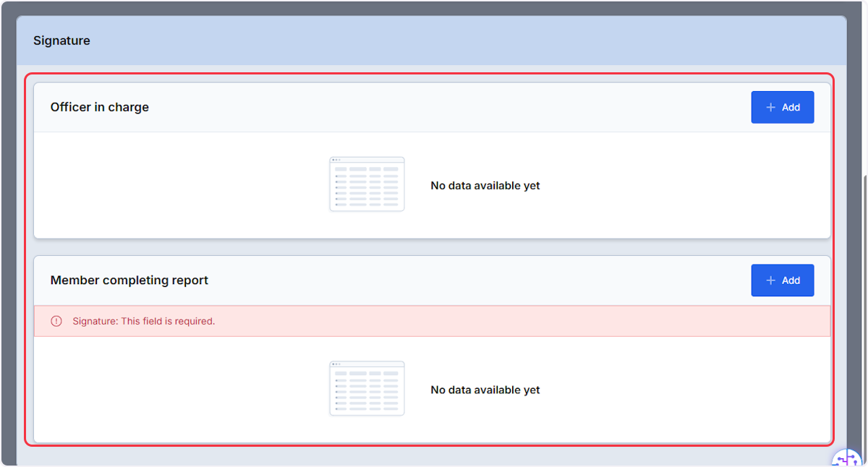Select the 'Officer in charge' heading
The image size is (868, 467).
tap(100, 107)
